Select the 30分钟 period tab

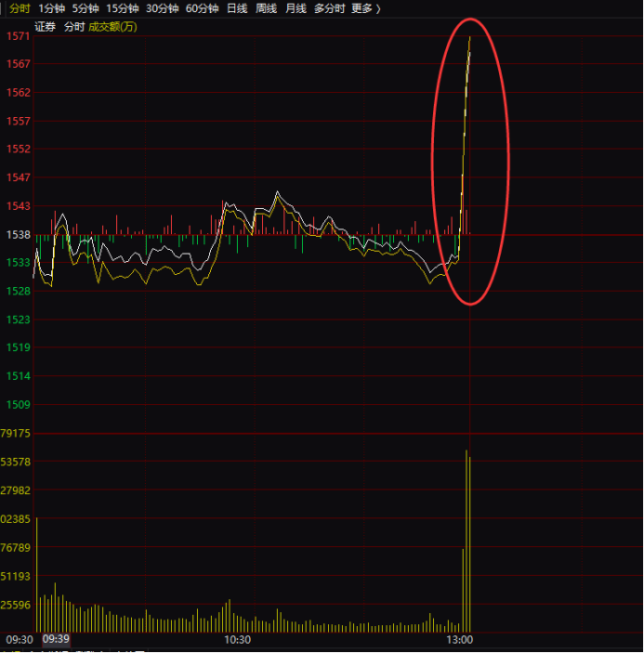click(x=162, y=8)
